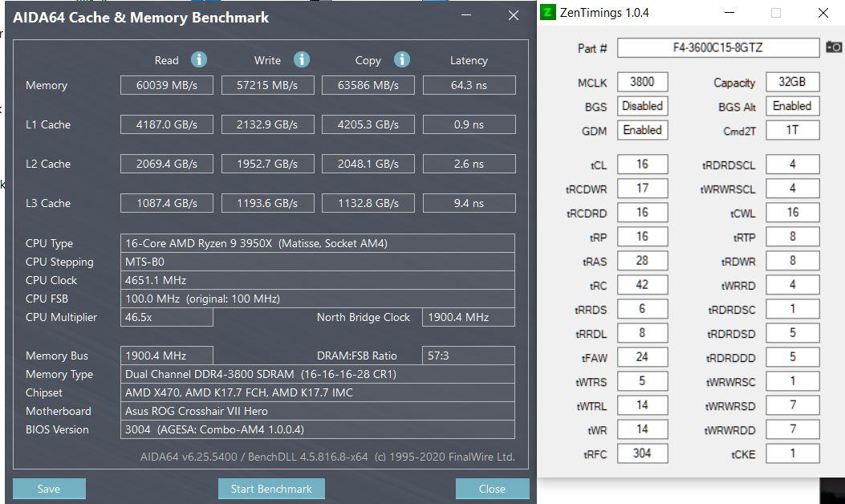
Task: Click the tRTP value field
Action: coord(792,236)
